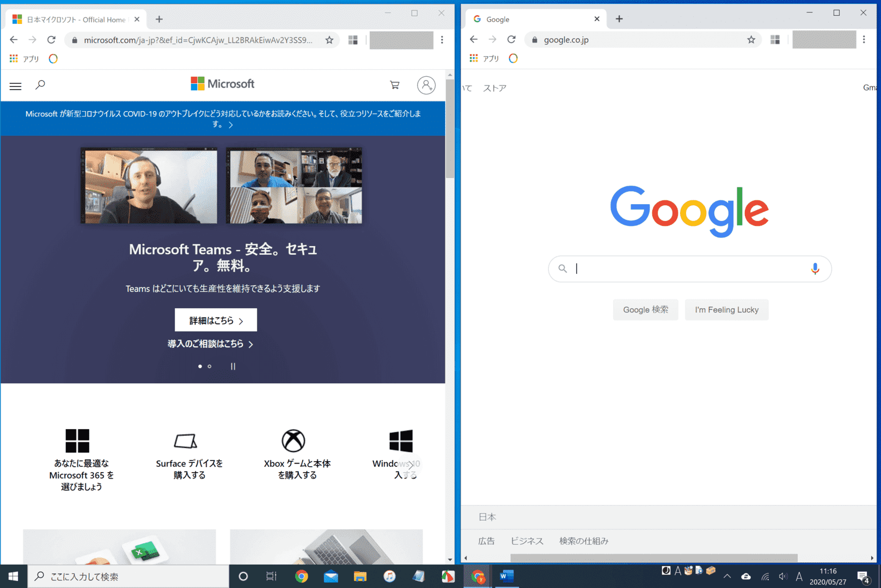This screenshot has height=588, width=881.
Task: Open the taskbar clock showing 11:16
Action: [x=828, y=576]
